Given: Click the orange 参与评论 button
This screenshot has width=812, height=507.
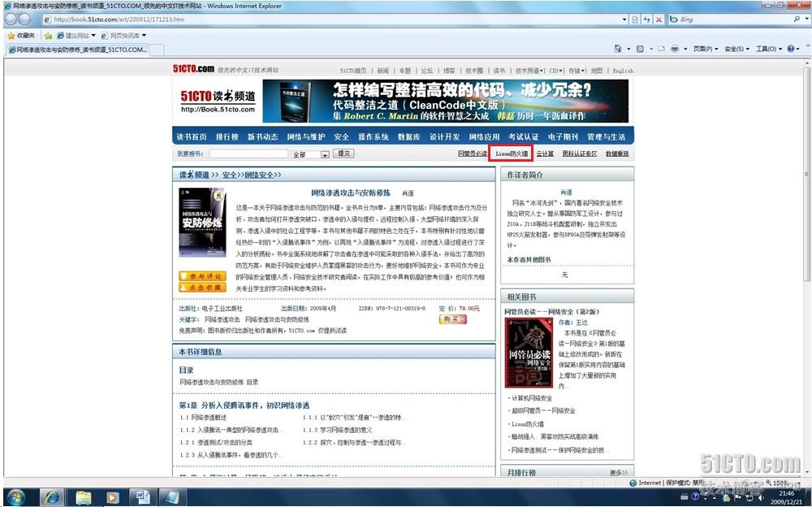Looking at the screenshot, I should (202, 276).
